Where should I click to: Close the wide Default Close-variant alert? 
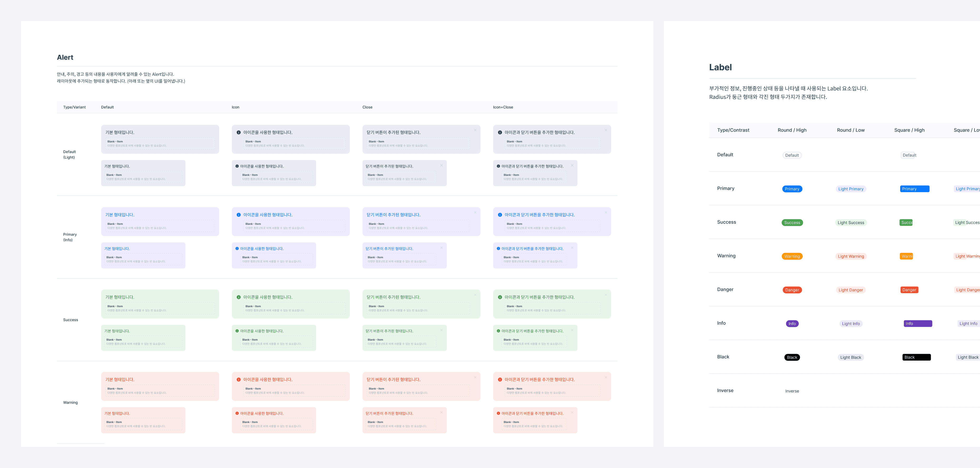475,130
